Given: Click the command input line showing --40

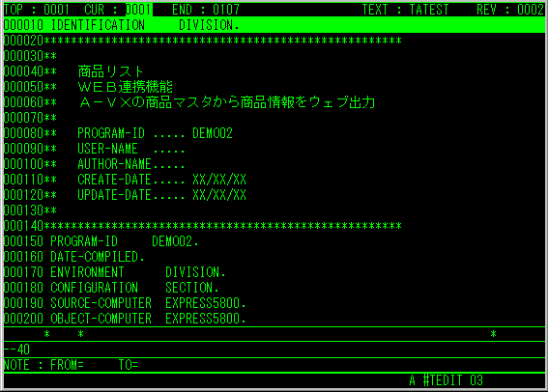Looking at the screenshot, I should (x=274, y=350).
